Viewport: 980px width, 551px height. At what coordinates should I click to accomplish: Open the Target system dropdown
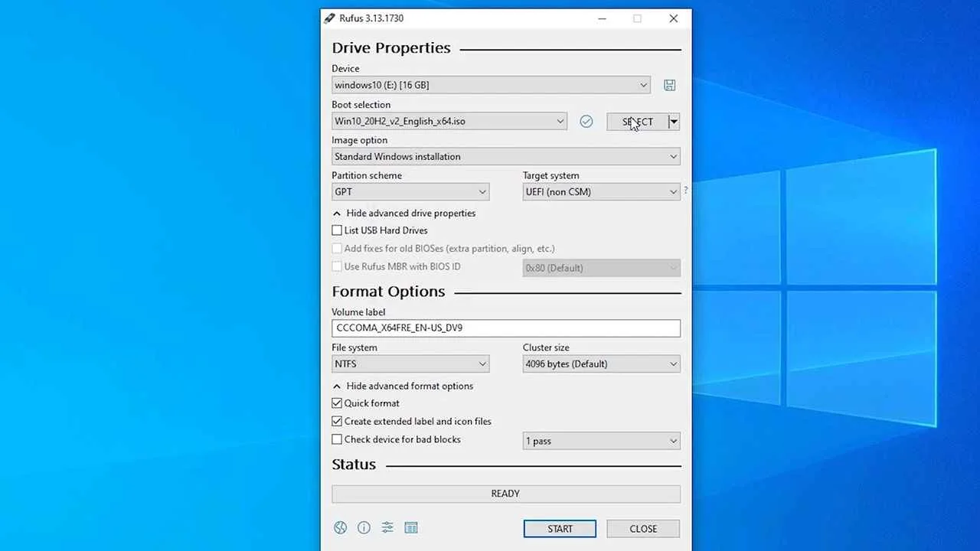[x=602, y=192]
